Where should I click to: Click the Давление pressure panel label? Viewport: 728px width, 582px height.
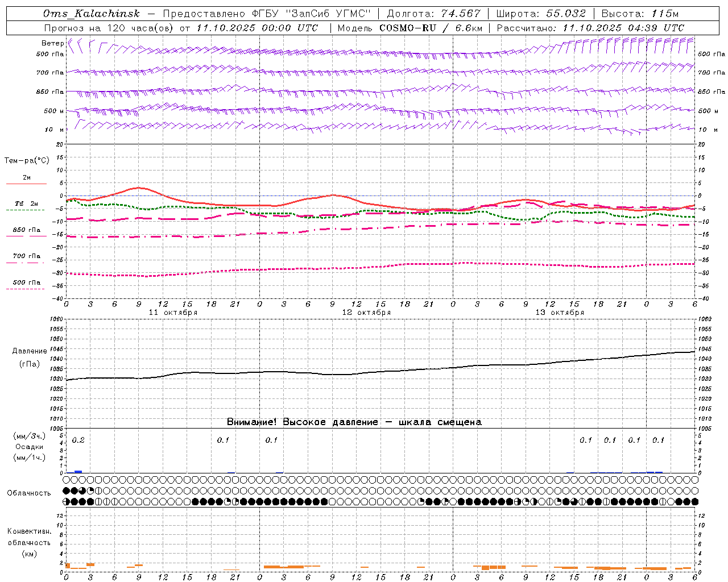tap(30, 351)
